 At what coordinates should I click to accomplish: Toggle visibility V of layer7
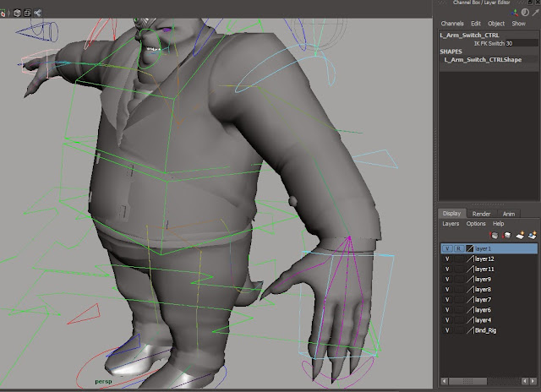[x=447, y=300]
